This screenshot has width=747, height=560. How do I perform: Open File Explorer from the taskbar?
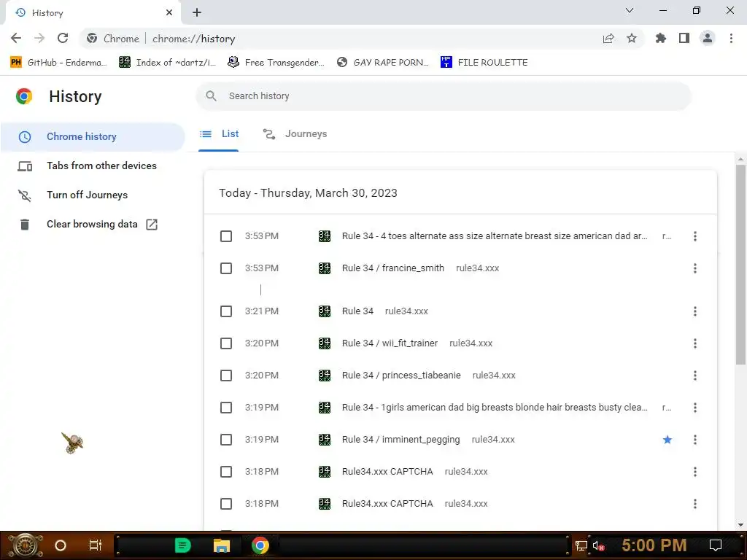(222, 545)
